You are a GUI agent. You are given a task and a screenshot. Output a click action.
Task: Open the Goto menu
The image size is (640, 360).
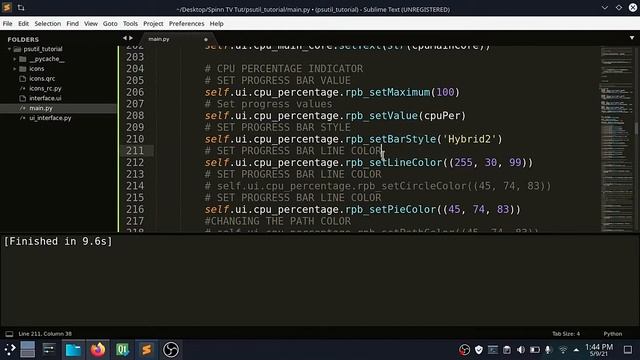(x=110, y=24)
